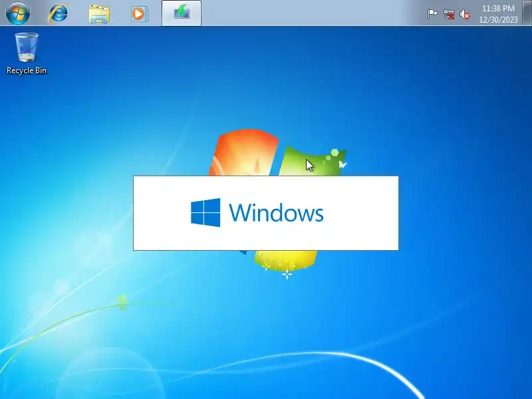Click the Show desktop button strip
Screen dimensions: 532x399
[527, 13]
